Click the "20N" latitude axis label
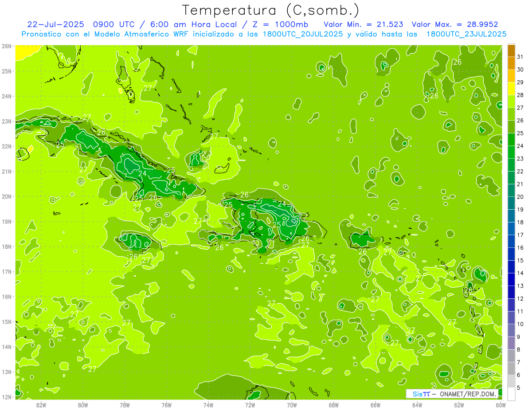The image size is (532, 411). [x=6, y=196]
